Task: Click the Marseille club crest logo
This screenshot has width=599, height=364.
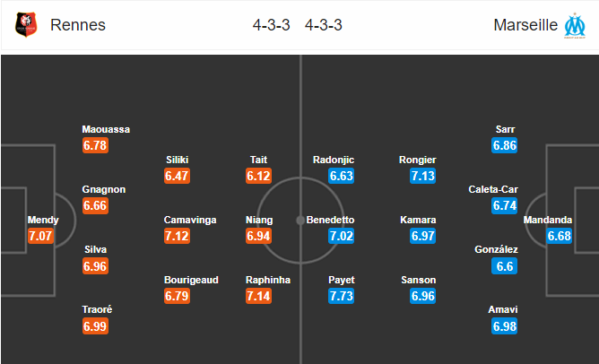Action: pos(575,26)
